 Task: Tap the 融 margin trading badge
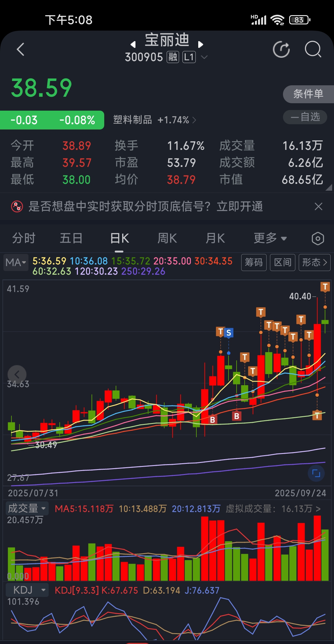tap(173, 57)
